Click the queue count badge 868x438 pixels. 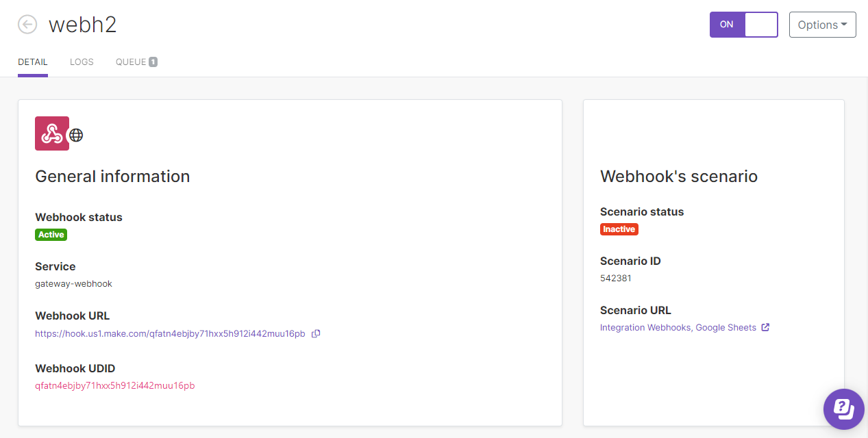[153, 62]
